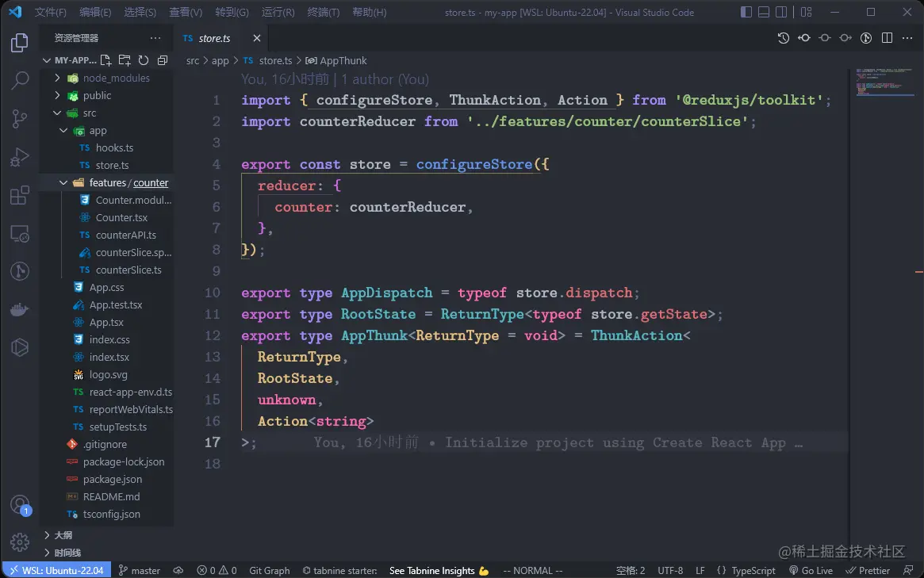The height and width of the screenshot is (578, 924).
Task: Click the master branch in status bar
Action: 140,570
